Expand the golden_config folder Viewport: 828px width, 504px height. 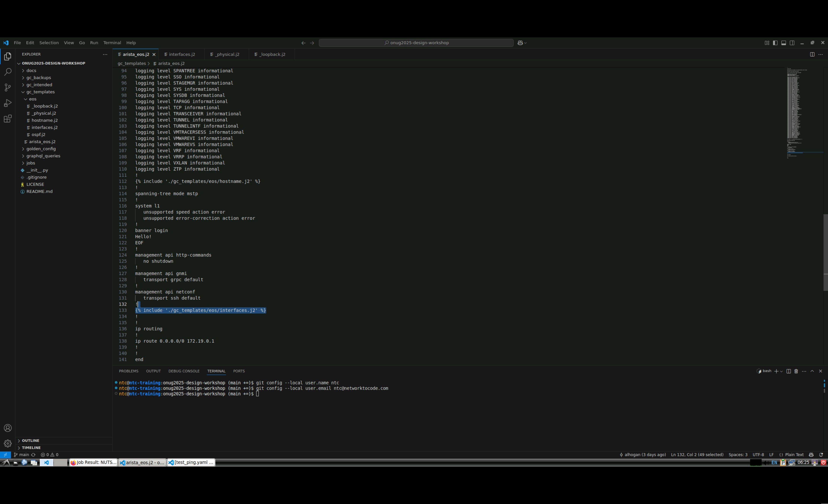(41, 149)
